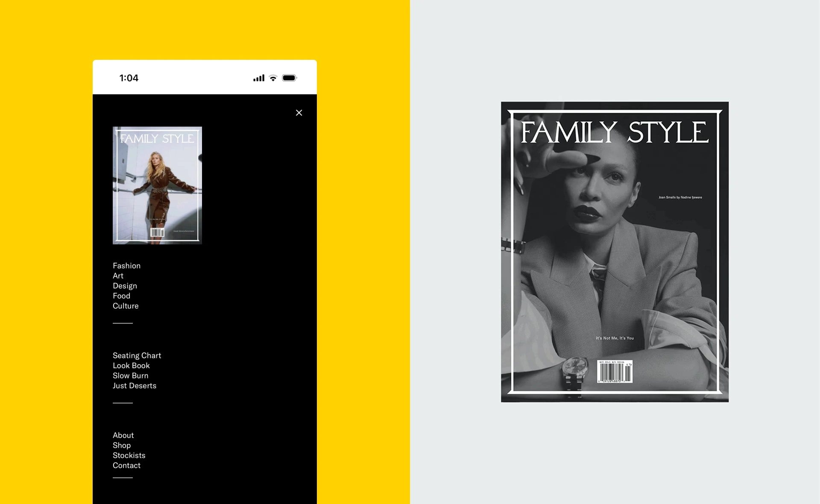Tap the 1:04 clock in the status bar
Image resolution: width=820 pixels, height=504 pixels.
point(129,78)
